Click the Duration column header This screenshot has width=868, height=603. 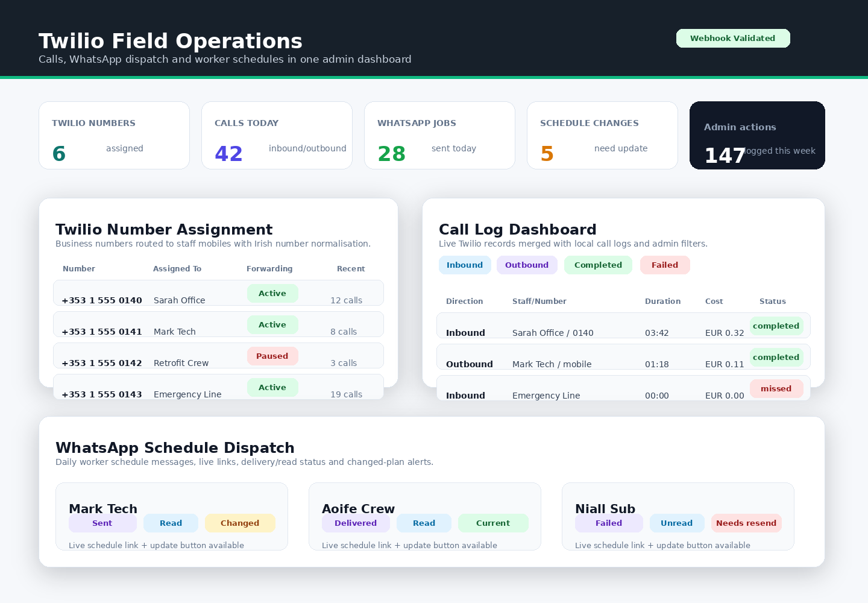663,301
